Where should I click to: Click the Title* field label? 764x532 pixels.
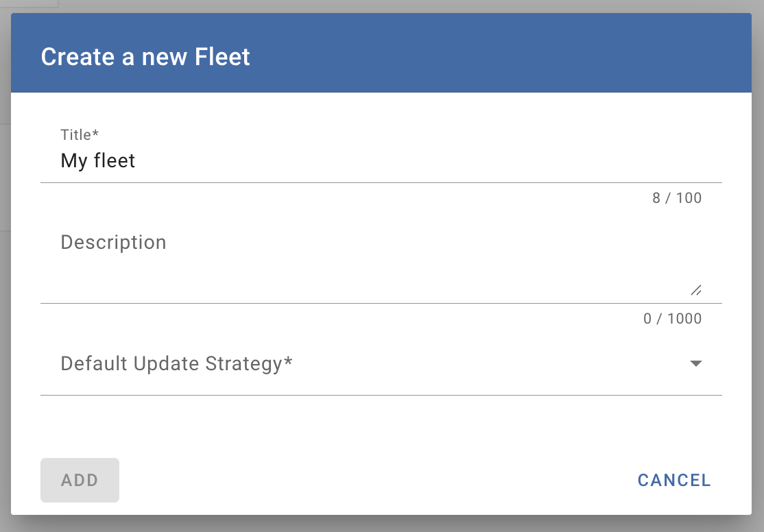[x=78, y=135]
